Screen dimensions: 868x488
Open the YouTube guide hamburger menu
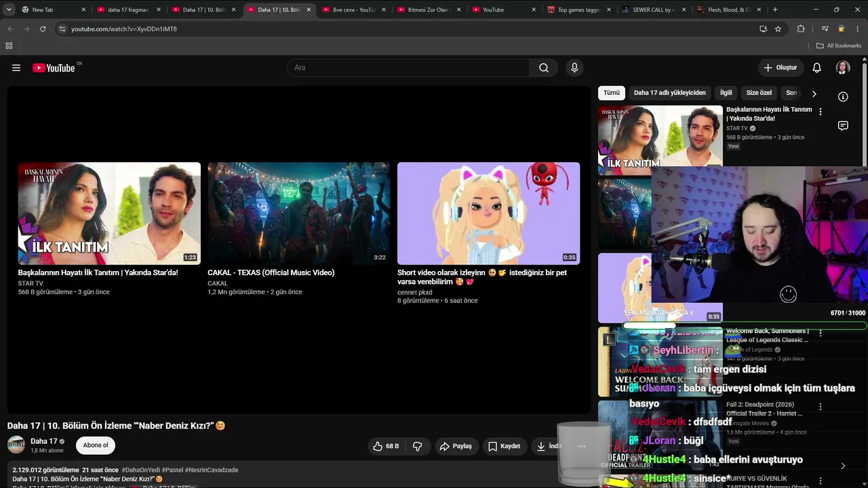(16, 68)
